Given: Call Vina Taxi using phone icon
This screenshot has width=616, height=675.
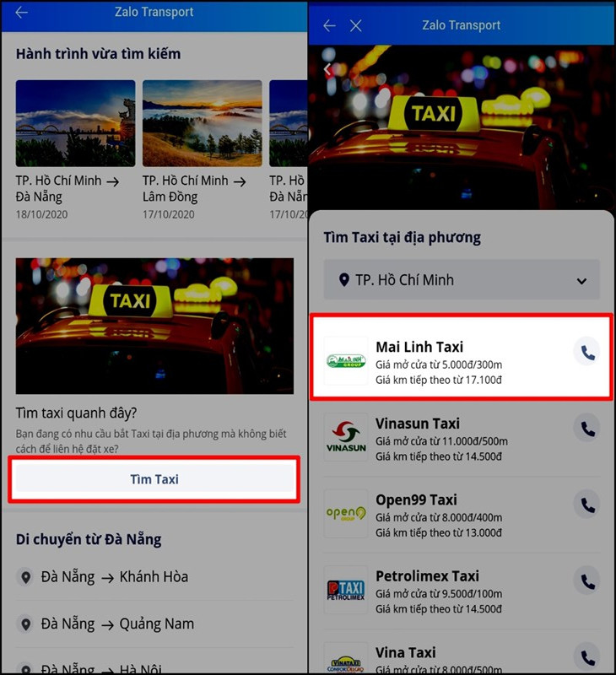Looking at the screenshot, I should [x=587, y=657].
